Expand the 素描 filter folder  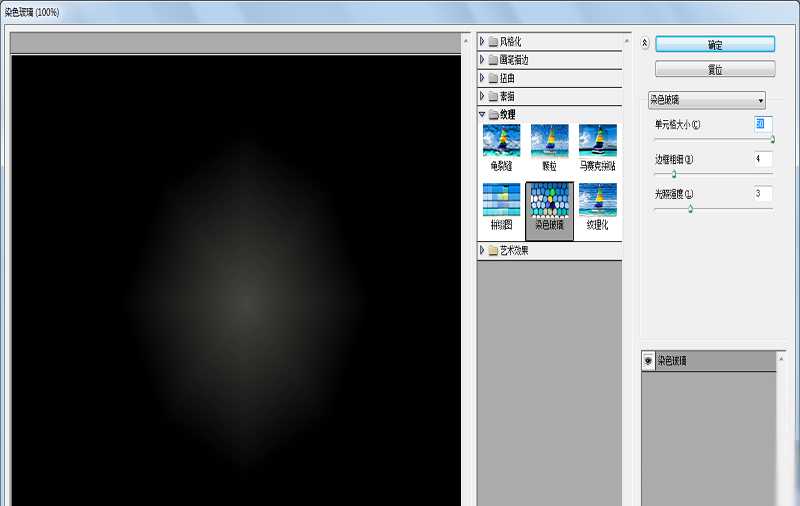482,96
